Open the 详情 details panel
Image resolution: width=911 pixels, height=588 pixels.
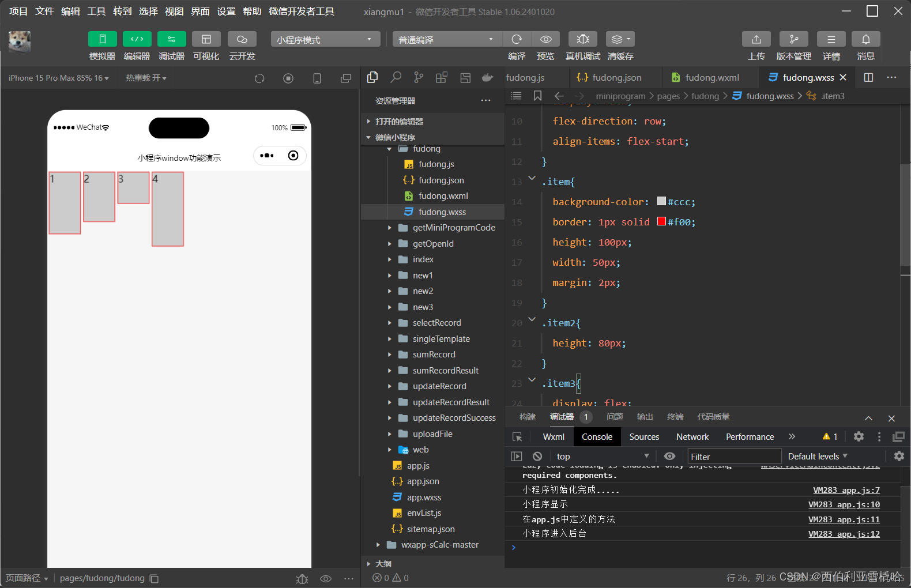tap(831, 39)
